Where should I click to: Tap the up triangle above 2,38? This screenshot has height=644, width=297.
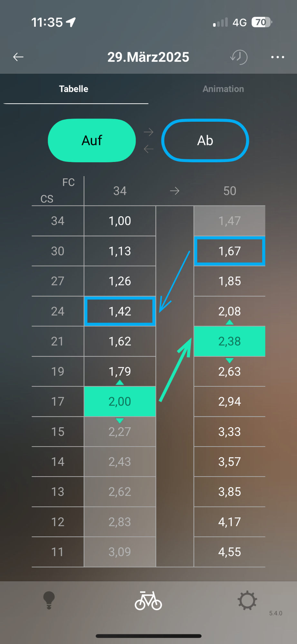click(229, 322)
